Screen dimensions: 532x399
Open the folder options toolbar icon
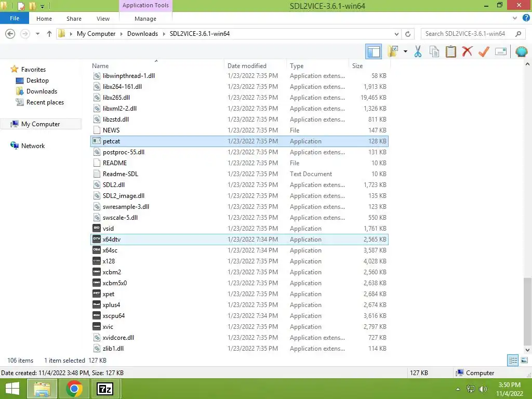tap(393, 51)
